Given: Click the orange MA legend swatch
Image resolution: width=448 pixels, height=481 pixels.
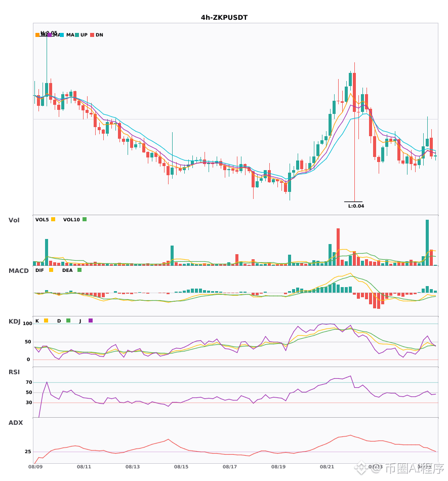Looking at the screenshot, I should (37, 35).
